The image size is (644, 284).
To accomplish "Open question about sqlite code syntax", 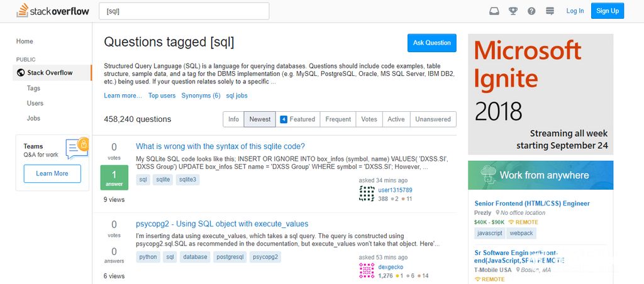I will [x=221, y=146].
